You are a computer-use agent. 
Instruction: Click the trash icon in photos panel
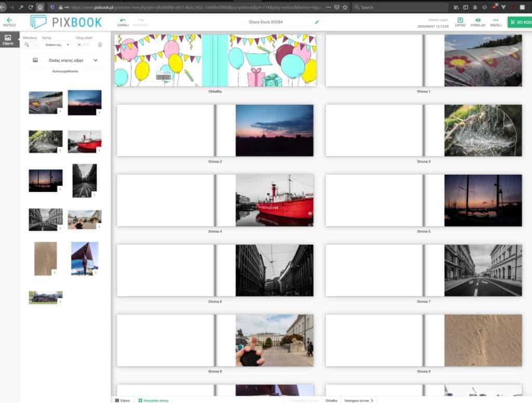(100, 45)
